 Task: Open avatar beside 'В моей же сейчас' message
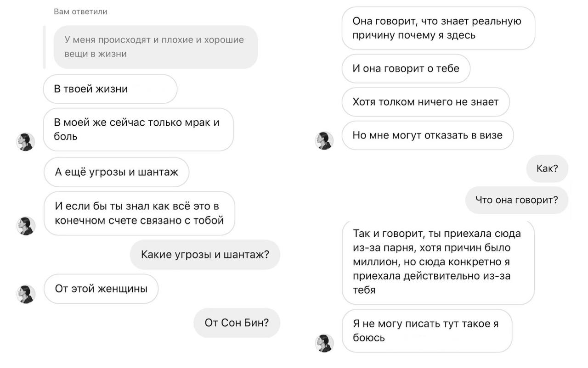26,142
